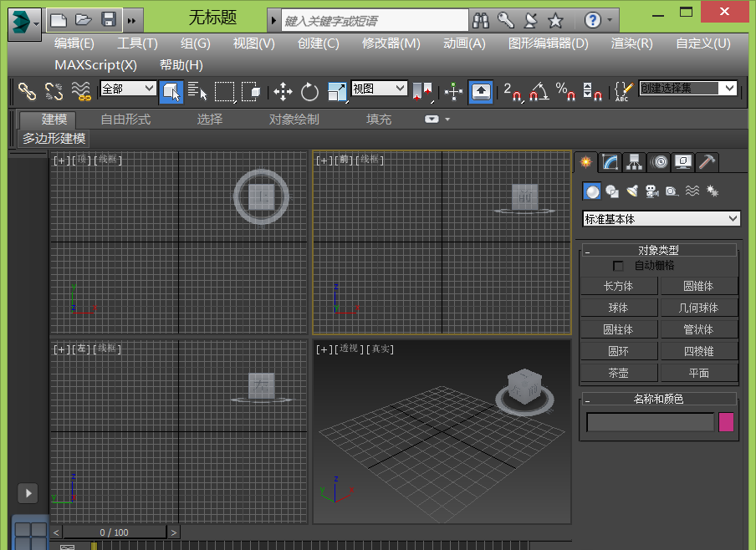Click the 茶壶 button
The height and width of the screenshot is (550, 756).
click(619, 373)
